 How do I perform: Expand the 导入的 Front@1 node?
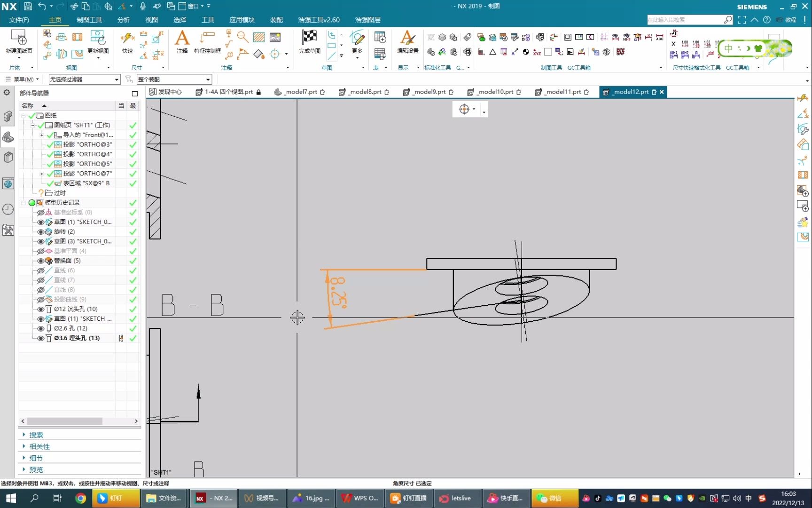coord(41,135)
